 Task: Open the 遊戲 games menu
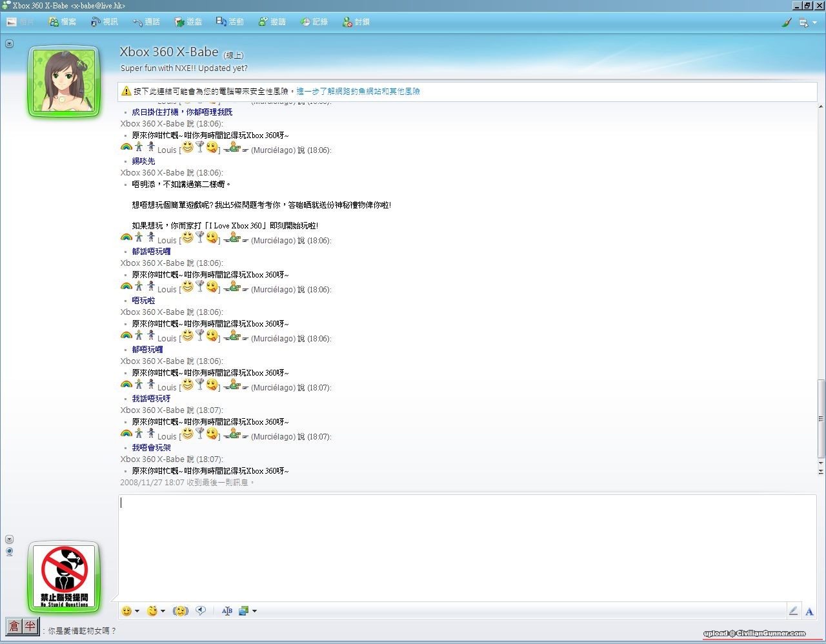point(188,22)
